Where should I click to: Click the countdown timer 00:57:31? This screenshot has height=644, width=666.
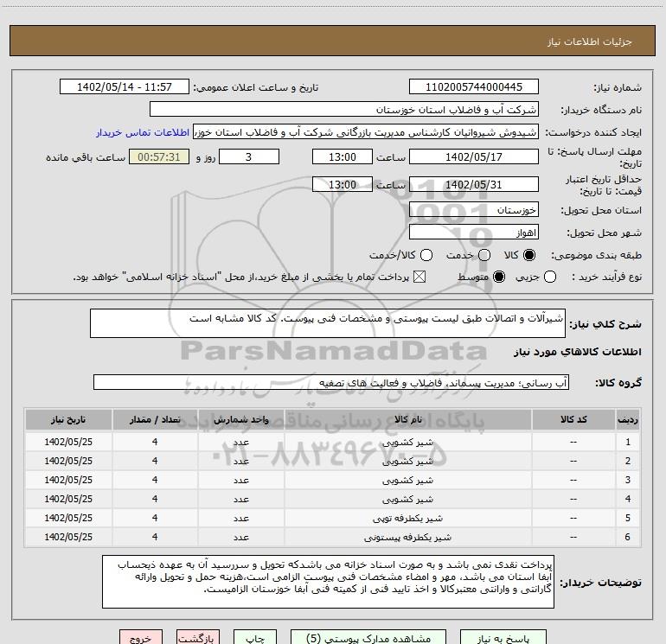point(159,156)
